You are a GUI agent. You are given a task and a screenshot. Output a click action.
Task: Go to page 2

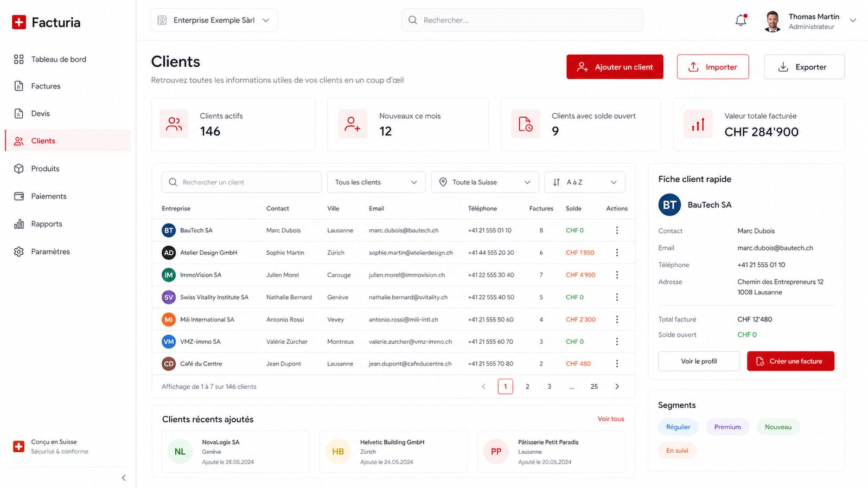527,387
